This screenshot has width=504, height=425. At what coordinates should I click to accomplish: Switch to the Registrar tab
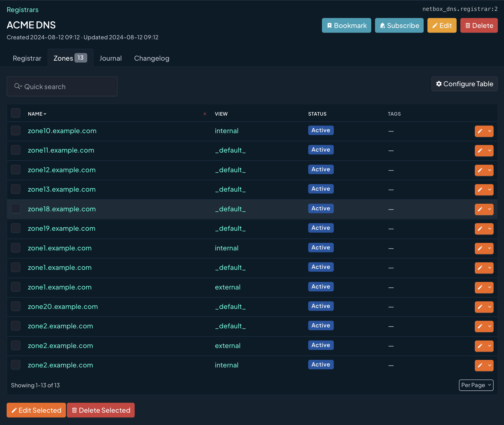[27, 58]
